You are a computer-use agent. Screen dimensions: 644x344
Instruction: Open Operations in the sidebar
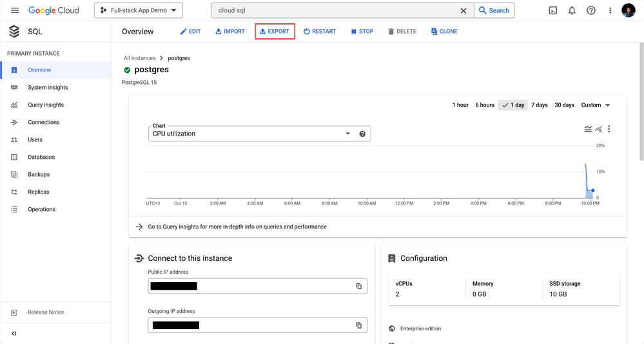[56, 209]
